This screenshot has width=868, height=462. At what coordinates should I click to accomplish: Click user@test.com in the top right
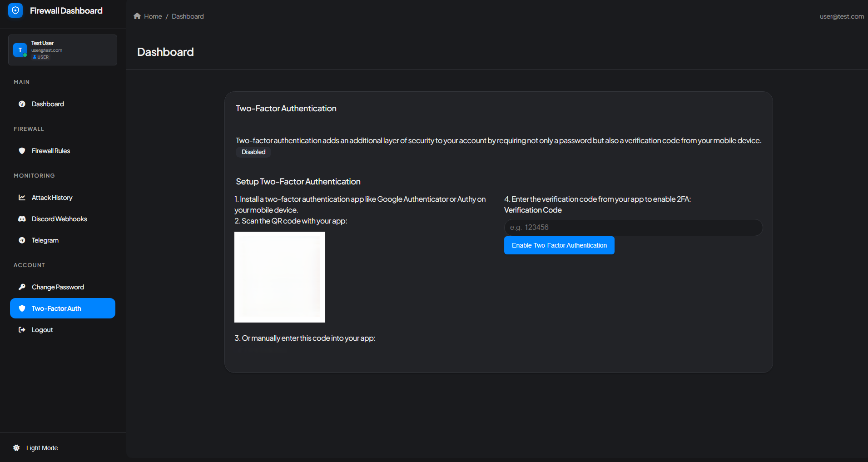coord(842,16)
